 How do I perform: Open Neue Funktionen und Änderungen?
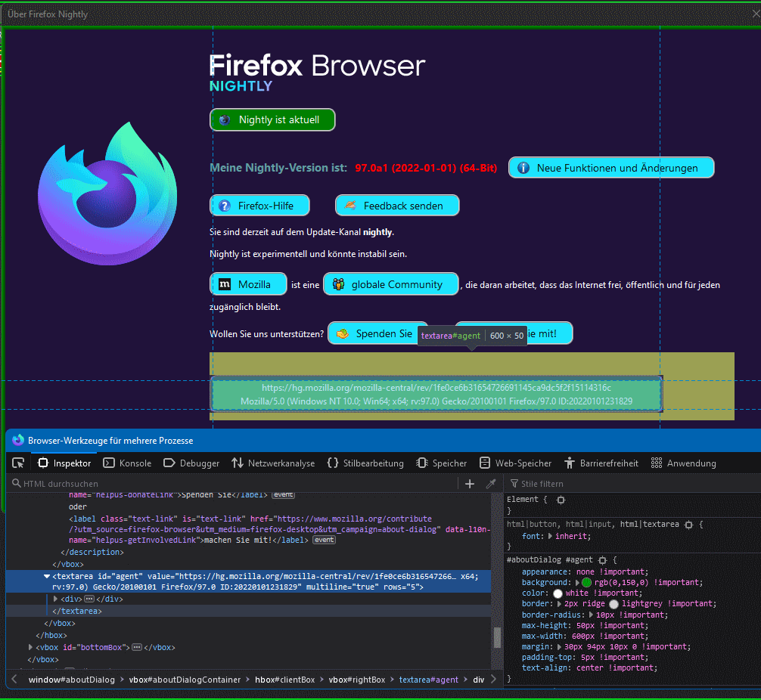[610, 168]
